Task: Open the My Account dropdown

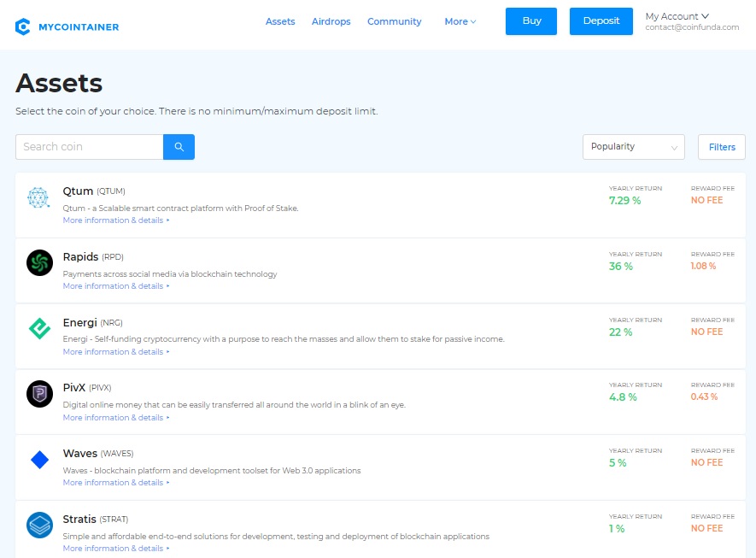Action: pos(677,16)
